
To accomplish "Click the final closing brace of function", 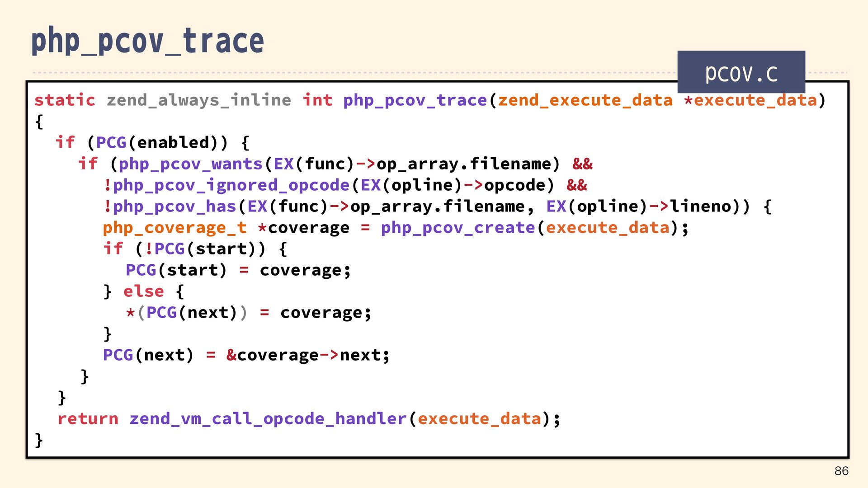I will (39, 440).
